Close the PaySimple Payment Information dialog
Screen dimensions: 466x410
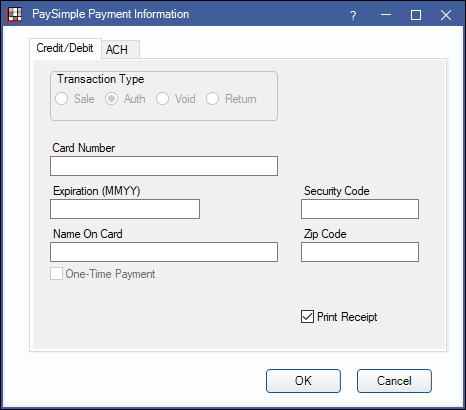click(x=446, y=15)
